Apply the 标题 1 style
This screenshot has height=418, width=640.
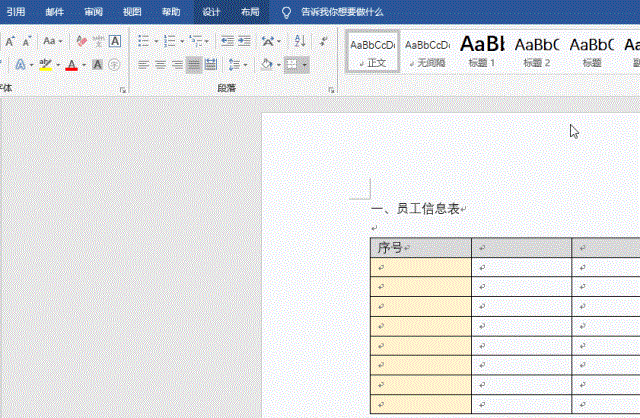pos(482,50)
